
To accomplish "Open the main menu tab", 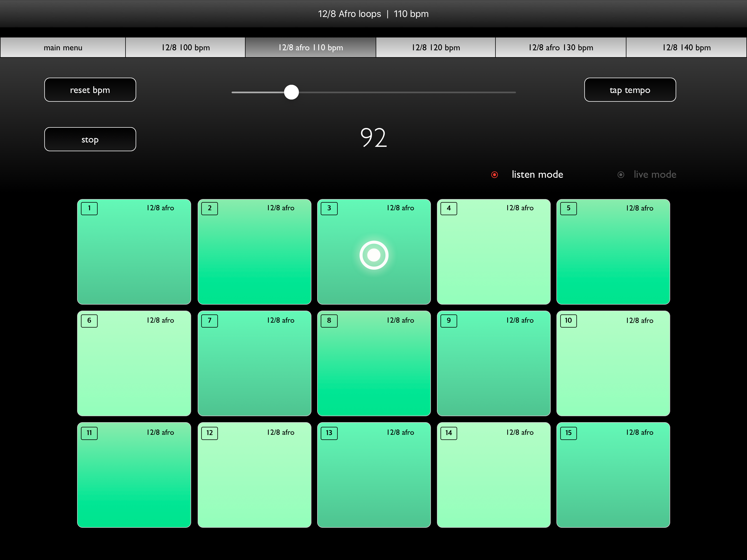I will [x=63, y=48].
